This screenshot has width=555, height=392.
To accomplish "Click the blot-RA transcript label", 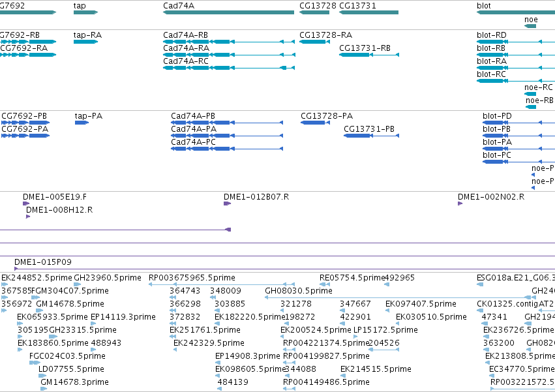I will pos(492,61).
